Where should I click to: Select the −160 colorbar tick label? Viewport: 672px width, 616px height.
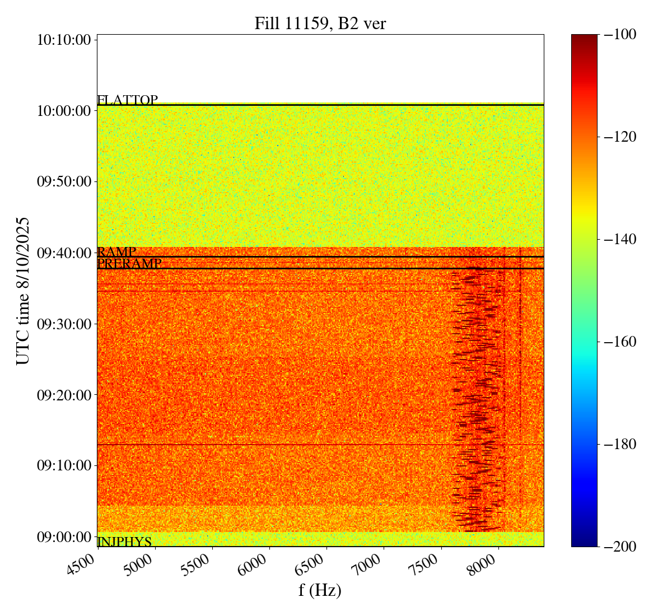tap(620, 342)
